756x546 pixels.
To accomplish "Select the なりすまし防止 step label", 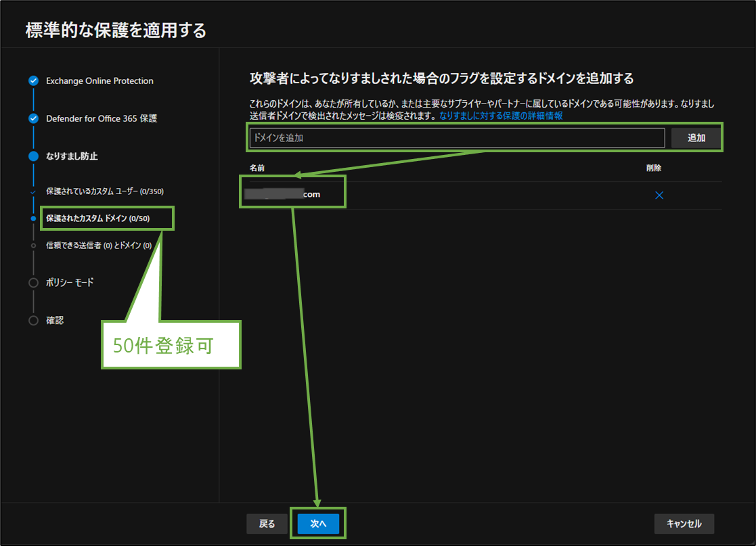I will tap(72, 156).
